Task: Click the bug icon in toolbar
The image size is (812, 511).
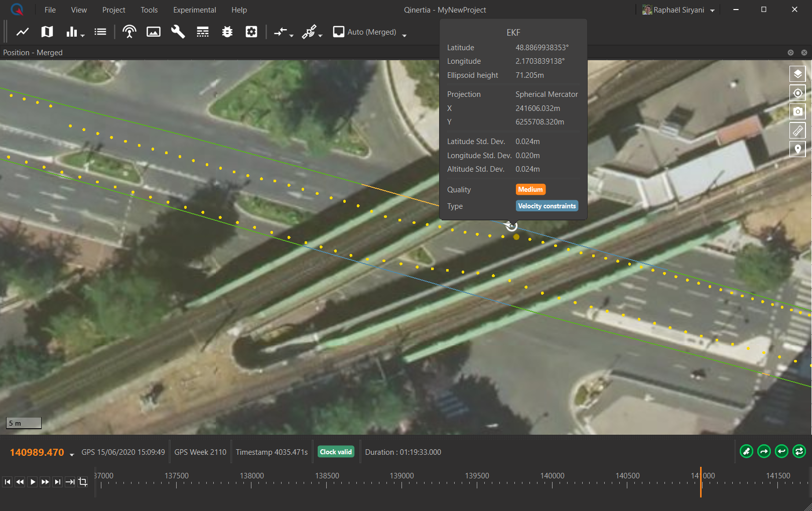Action: (227, 32)
